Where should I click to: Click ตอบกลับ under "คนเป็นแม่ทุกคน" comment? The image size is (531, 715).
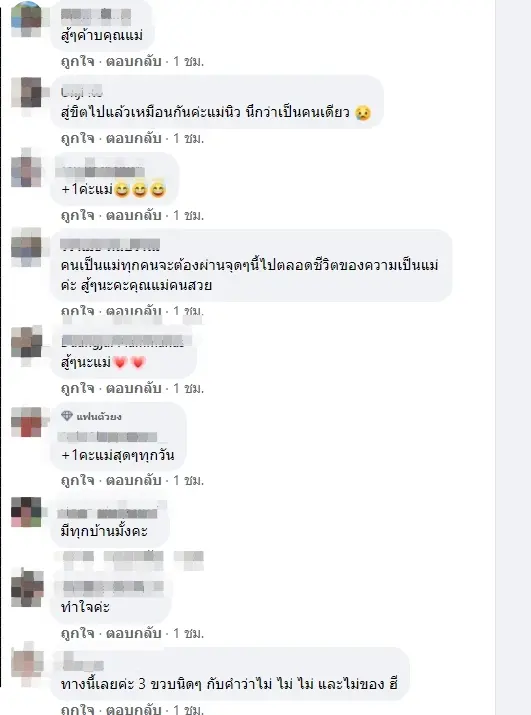coord(134,311)
